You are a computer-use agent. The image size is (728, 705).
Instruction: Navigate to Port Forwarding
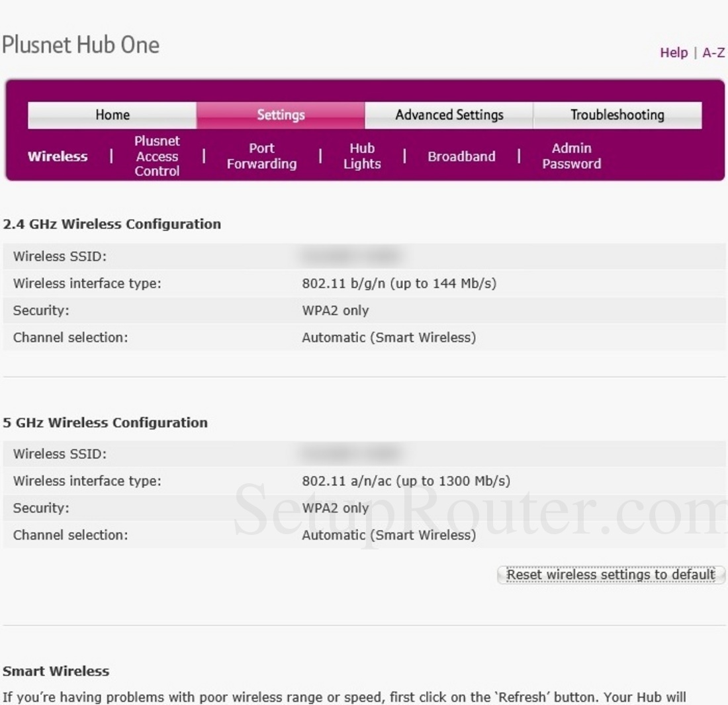point(261,156)
